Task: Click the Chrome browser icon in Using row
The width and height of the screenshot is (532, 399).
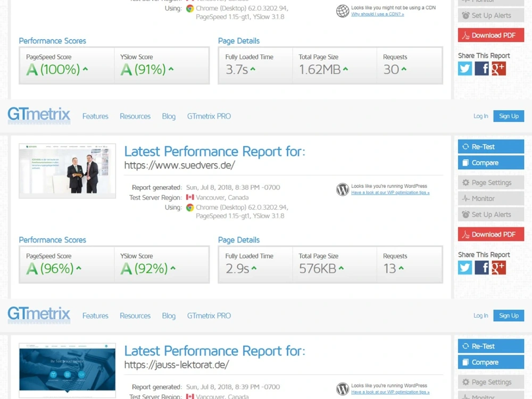Action: coord(190,208)
